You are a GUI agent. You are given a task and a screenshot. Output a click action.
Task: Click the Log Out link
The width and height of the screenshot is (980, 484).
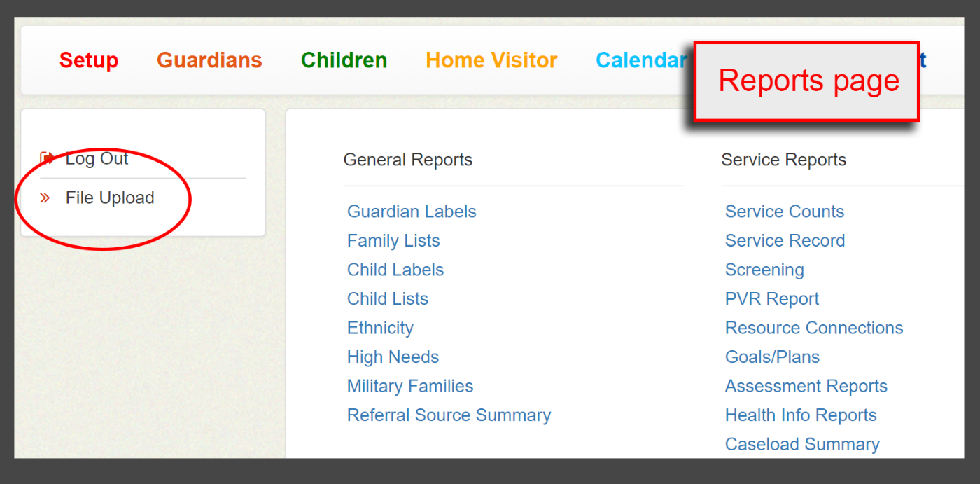click(97, 159)
